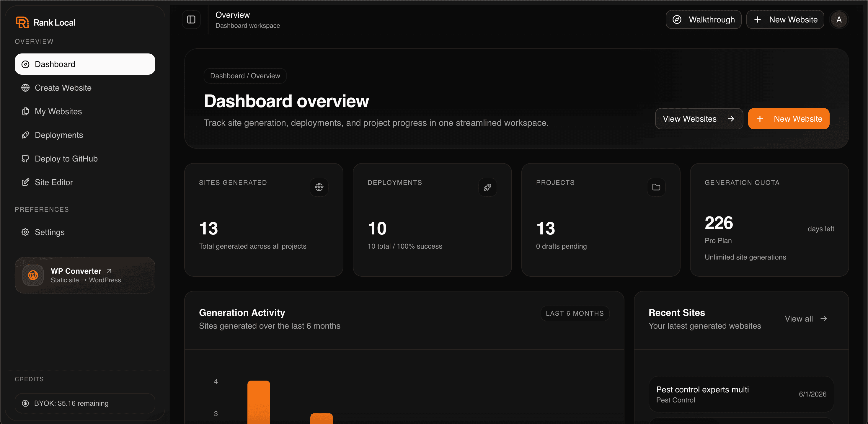Start the Walkthrough from the header

[703, 19]
